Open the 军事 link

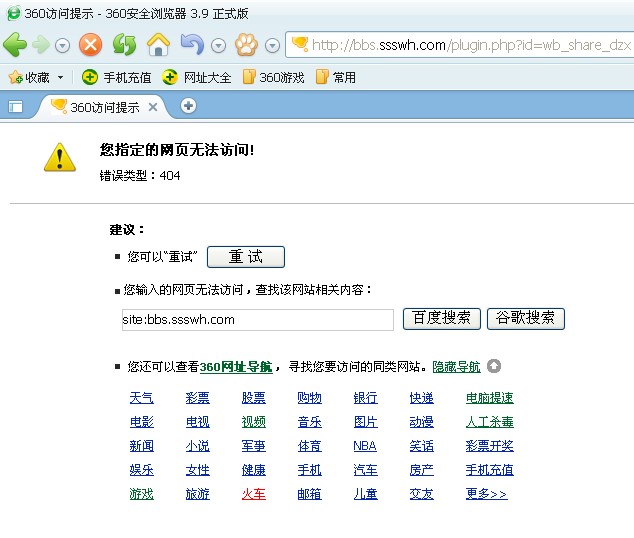(254, 446)
